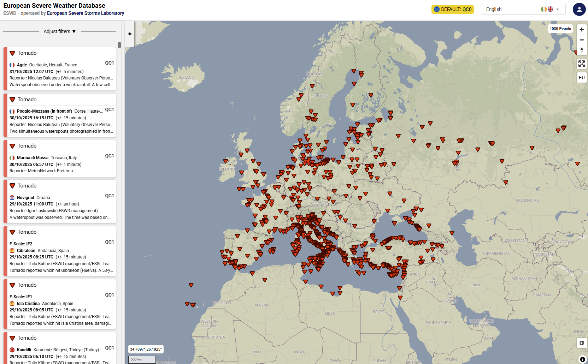The width and height of the screenshot is (588, 364).
Task: Select the Agde location name
Action: click(x=22, y=65)
